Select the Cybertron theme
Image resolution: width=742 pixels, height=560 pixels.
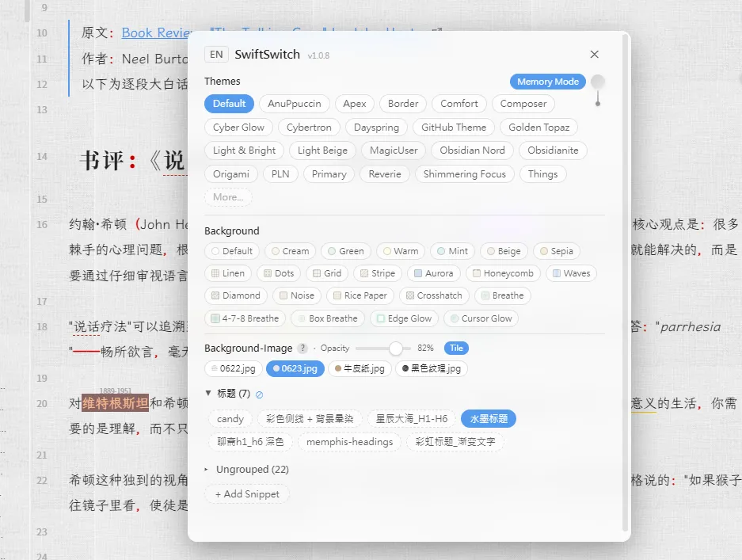click(x=309, y=128)
